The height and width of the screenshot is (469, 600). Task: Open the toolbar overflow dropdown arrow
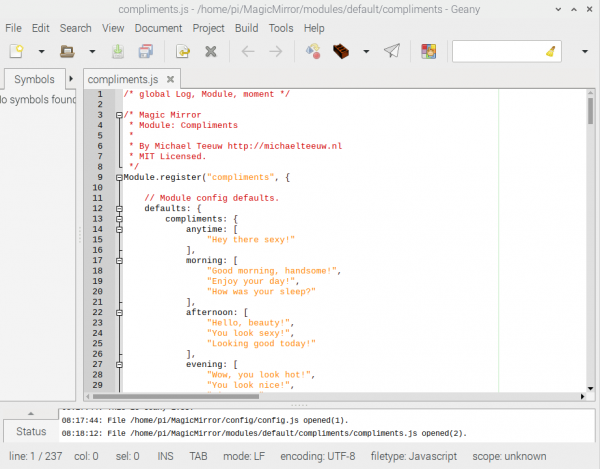[x=585, y=51]
